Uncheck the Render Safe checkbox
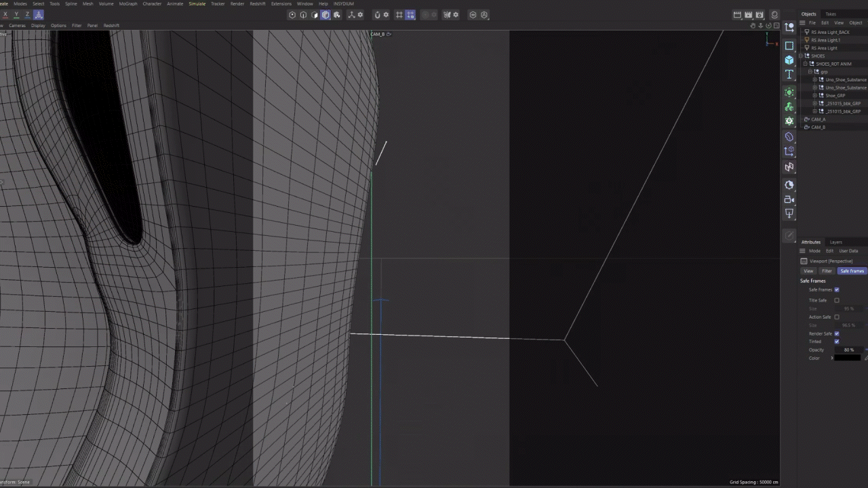Viewport: 868px width, 488px height. pos(836,333)
